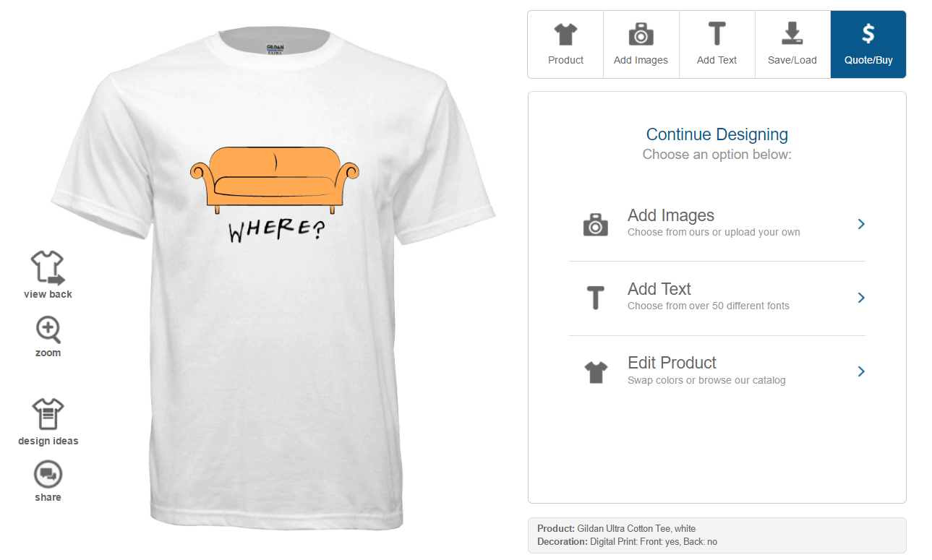Expand the Edit Product option chevron
This screenshot has width=932, height=560.
[x=861, y=371]
